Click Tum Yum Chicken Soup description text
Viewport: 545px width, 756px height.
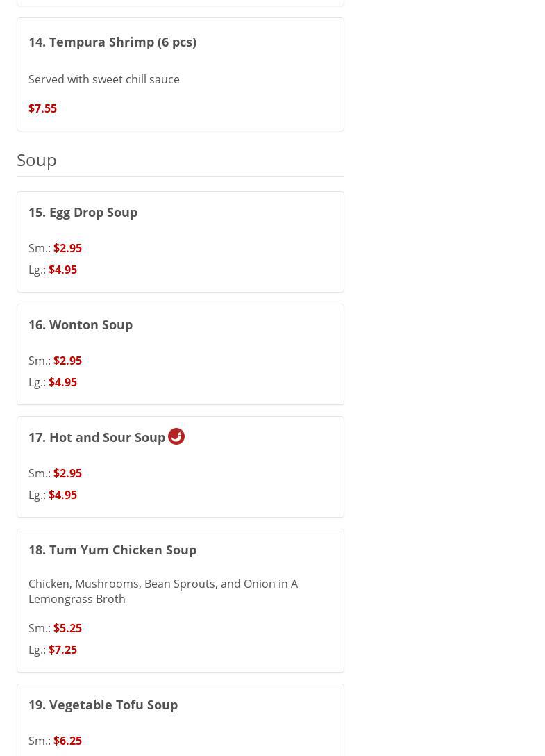[x=162, y=591]
